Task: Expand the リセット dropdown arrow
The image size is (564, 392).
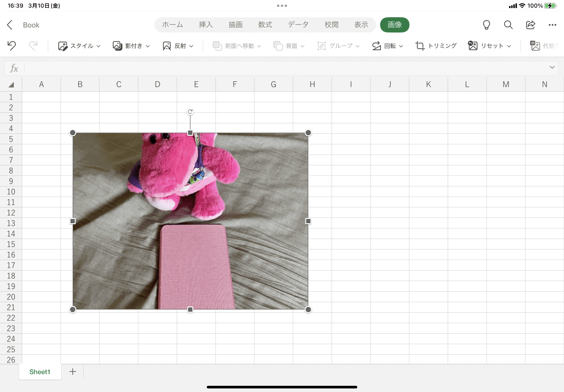Action: pyautogui.click(x=509, y=46)
